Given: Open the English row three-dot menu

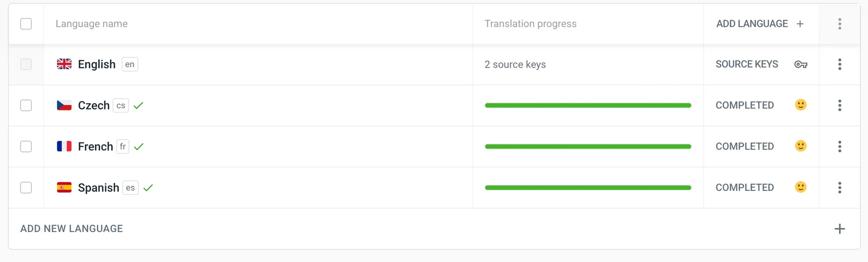Looking at the screenshot, I should [839, 64].
